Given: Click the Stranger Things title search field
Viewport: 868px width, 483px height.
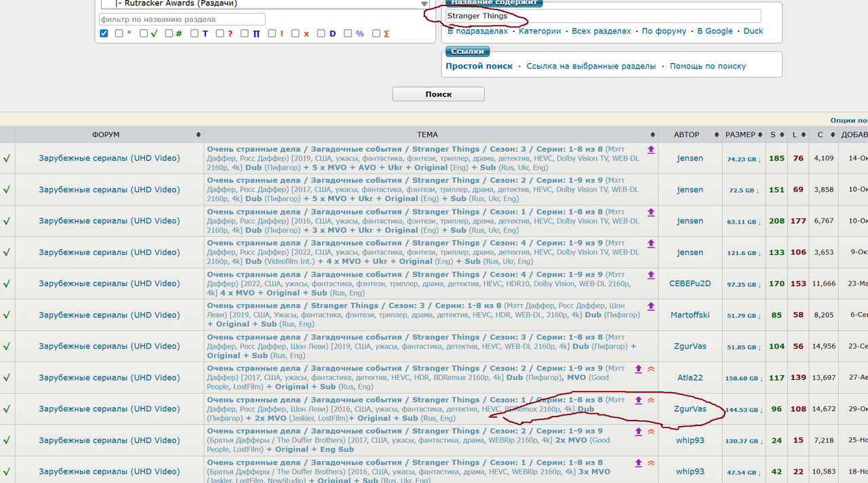Looking at the screenshot, I should [604, 16].
